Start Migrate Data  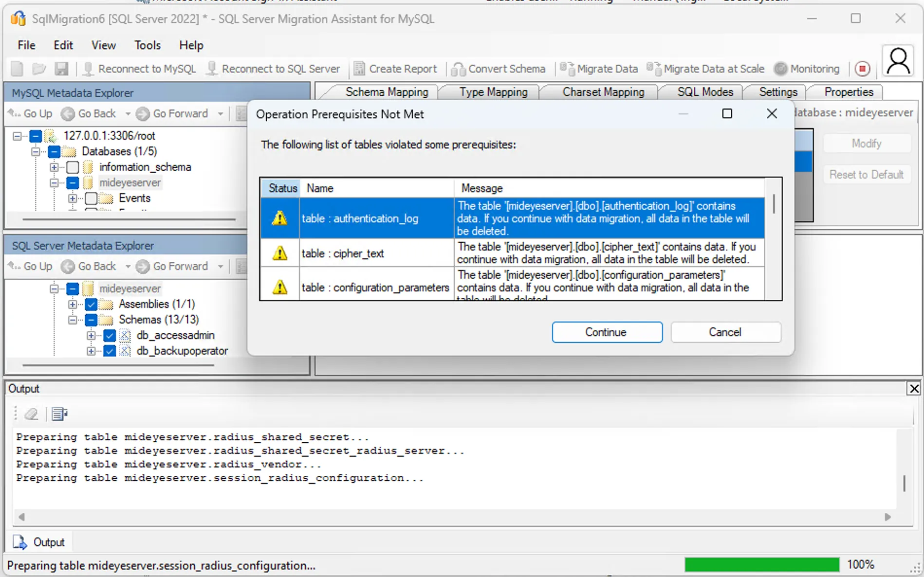pos(599,69)
